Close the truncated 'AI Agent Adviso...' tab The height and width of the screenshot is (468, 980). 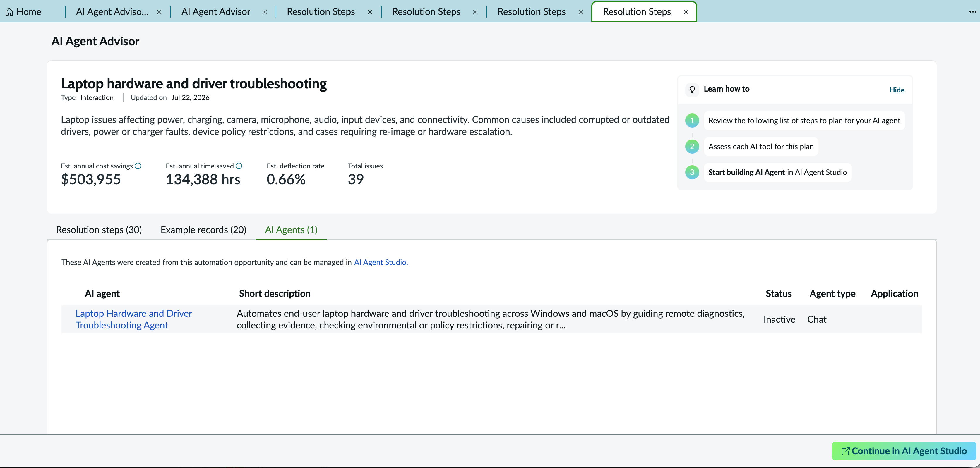tap(160, 12)
